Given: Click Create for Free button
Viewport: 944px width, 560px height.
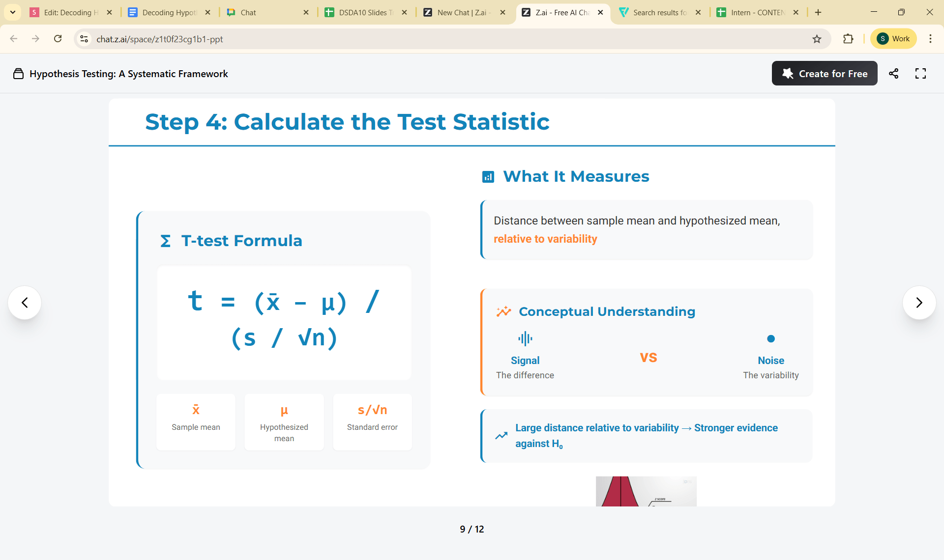Looking at the screenshot, I should tap(825, 74).
